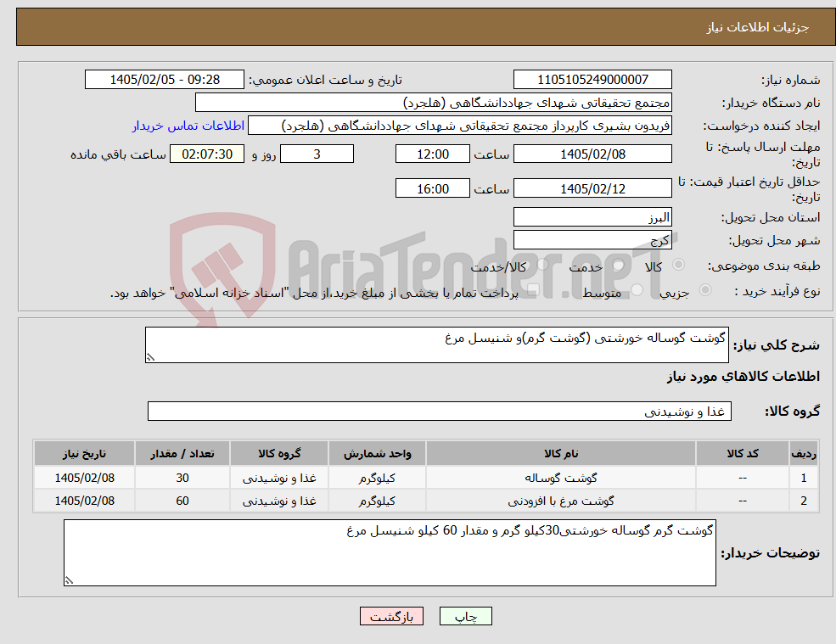Click the واحد شمارش column header
Viewport: 836px width, 644px height.
click(x=377, y=453)
